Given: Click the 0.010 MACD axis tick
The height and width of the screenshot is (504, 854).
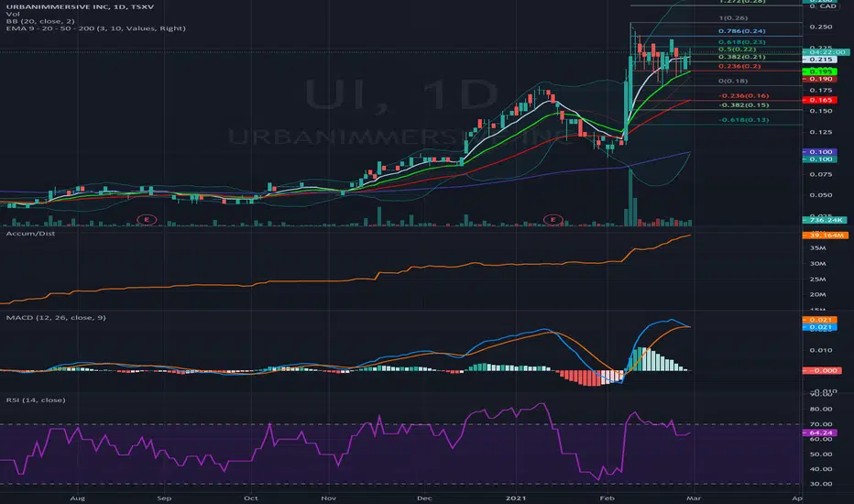Looking at the screenshot, I should (x=821, y=350).
